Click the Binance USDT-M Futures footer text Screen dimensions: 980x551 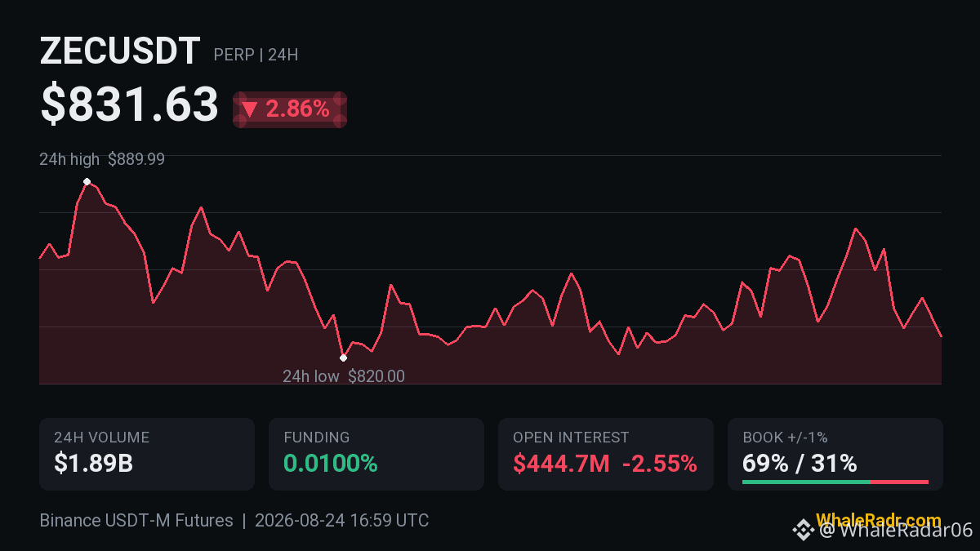(x=136, y=521)
